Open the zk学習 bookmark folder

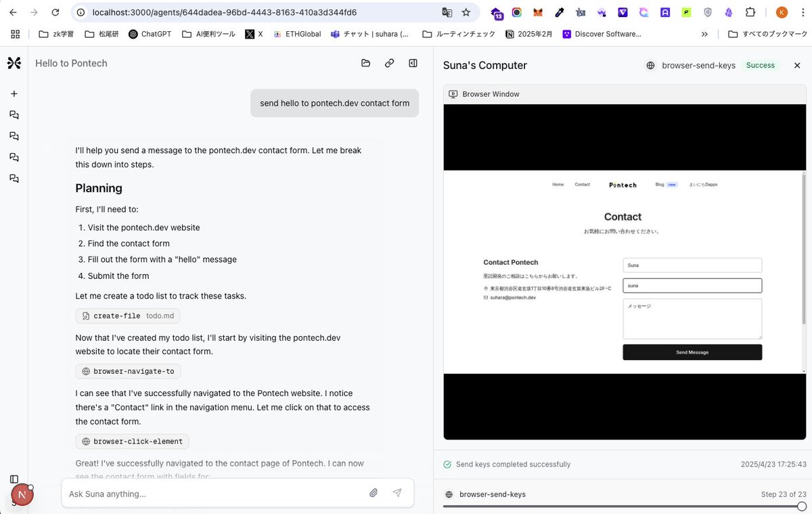coord(56,34)
